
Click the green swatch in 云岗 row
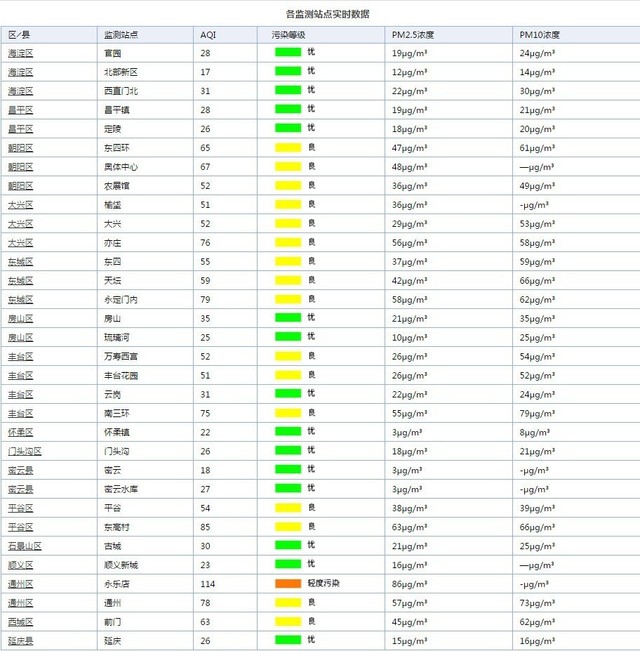[288, 394]
